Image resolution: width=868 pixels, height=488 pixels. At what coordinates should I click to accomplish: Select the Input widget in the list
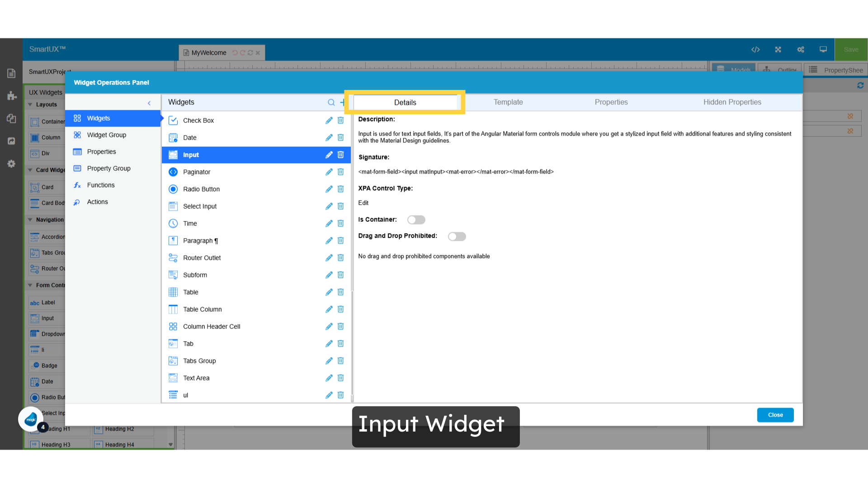tap(191, 155)
